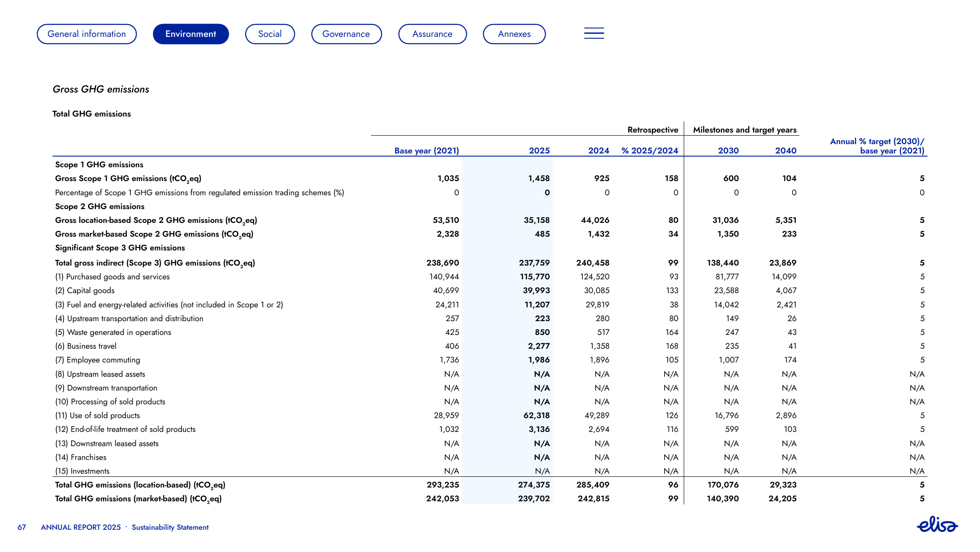This screenshot has width=980, height=552.
Task: Select market-based total 2025 value 239,702
Action: point(534,499)
